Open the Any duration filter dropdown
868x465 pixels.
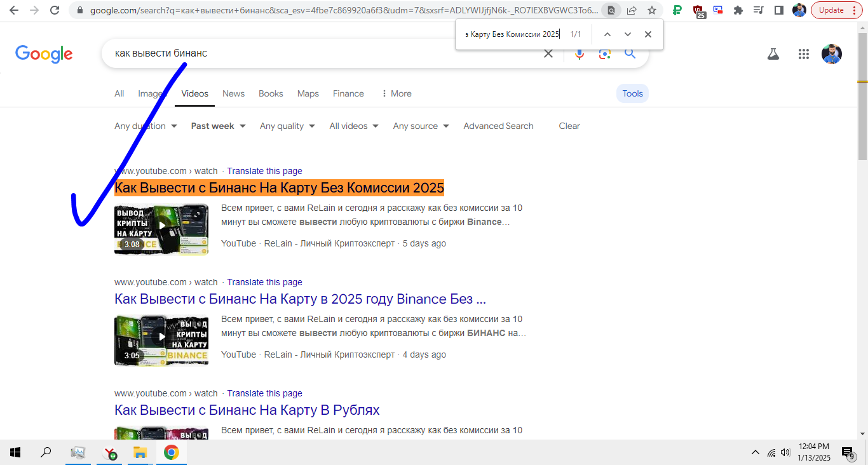coord(146,126)
